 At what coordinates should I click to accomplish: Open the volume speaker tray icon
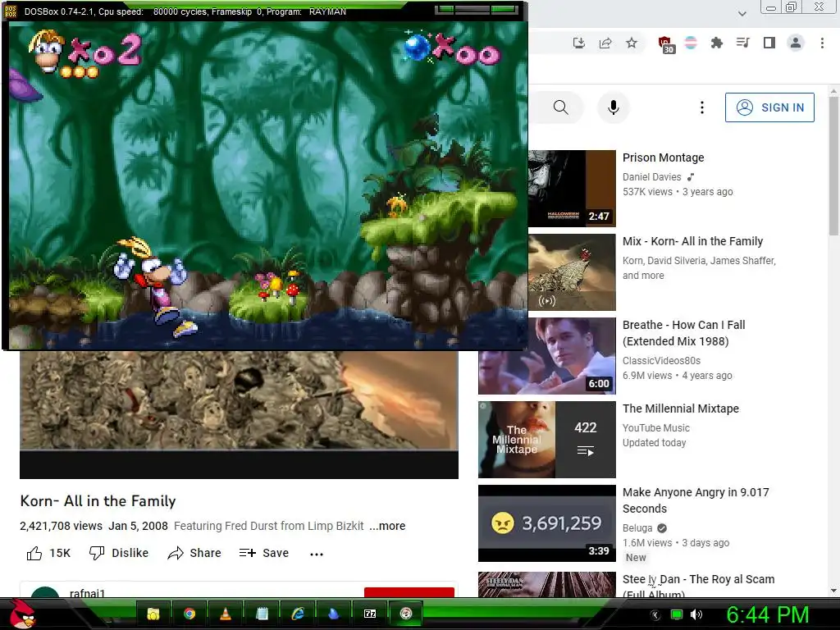point(696,614)
